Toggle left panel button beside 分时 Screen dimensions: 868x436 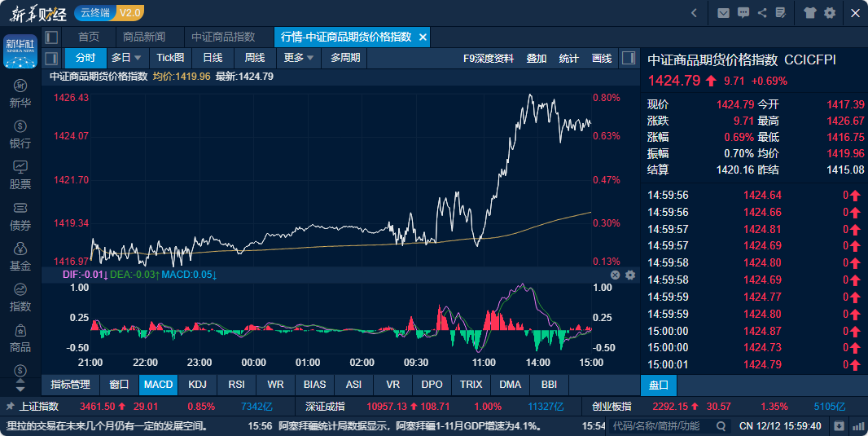point(51,58)
